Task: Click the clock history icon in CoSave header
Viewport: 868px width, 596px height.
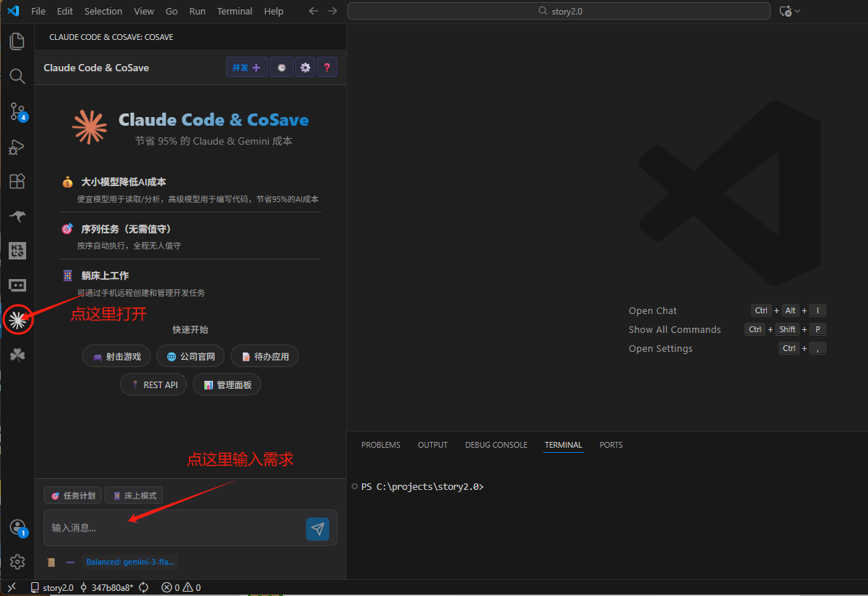Action: point(281,68)
